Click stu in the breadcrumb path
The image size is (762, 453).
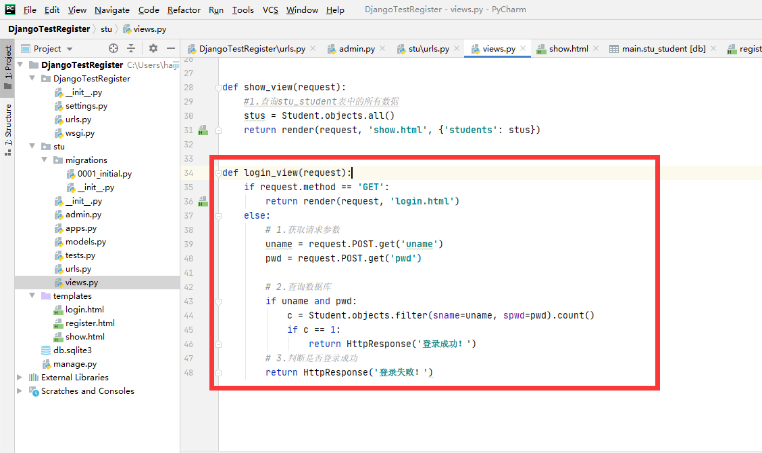[x=105, y=29]
